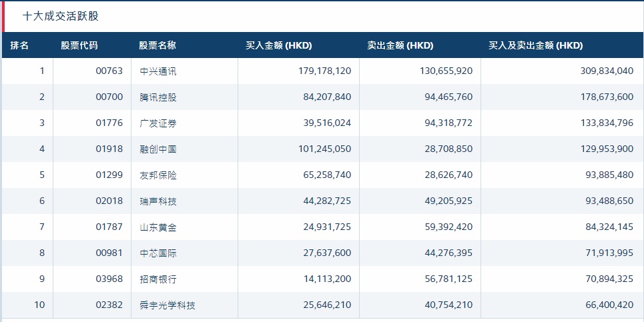The image size is (644, 322).
Task: Select the 十大成交活跃股 section title
Action: pos(61,17)
